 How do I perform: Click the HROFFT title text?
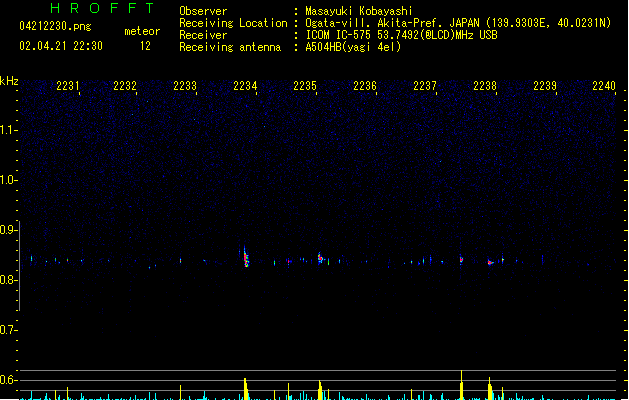pyautogui.click(x=102, y=8)
